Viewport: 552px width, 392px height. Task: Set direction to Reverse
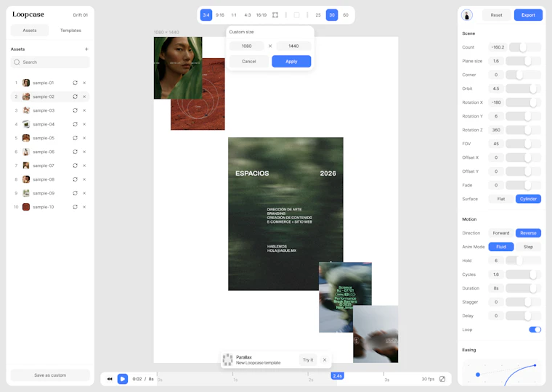(x=528, y=233)
